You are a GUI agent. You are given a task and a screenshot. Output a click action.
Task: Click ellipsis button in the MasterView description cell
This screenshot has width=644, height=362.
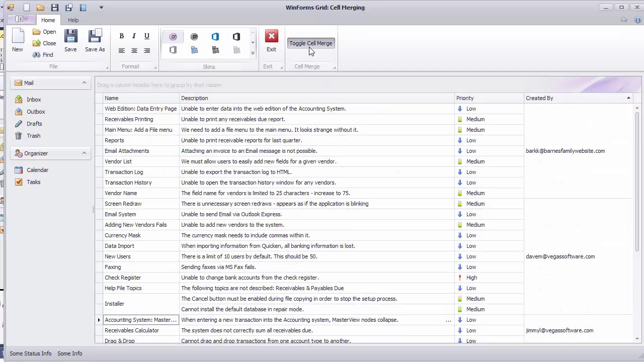tap(448, 320)
